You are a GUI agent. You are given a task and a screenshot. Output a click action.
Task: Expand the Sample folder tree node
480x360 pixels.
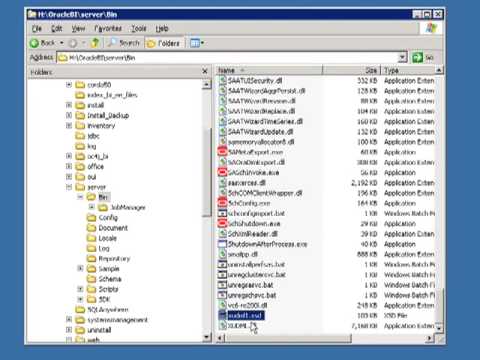[80, 268]
